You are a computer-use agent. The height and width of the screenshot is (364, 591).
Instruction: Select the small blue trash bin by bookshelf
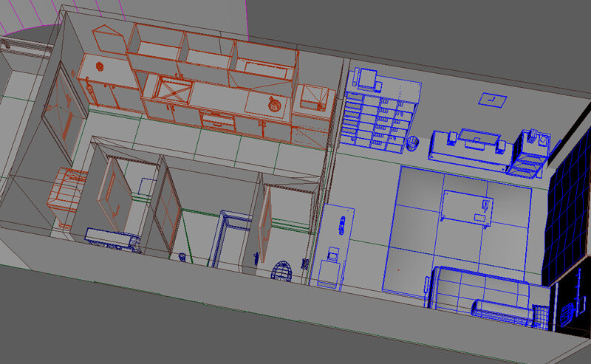tap(413, 142)
